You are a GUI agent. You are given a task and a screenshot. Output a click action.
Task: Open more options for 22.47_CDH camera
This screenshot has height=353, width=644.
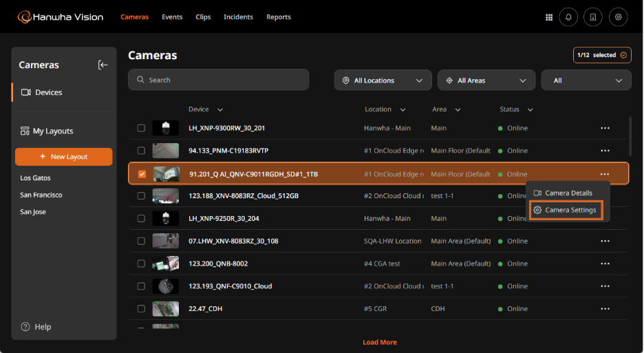coord(605,309)
